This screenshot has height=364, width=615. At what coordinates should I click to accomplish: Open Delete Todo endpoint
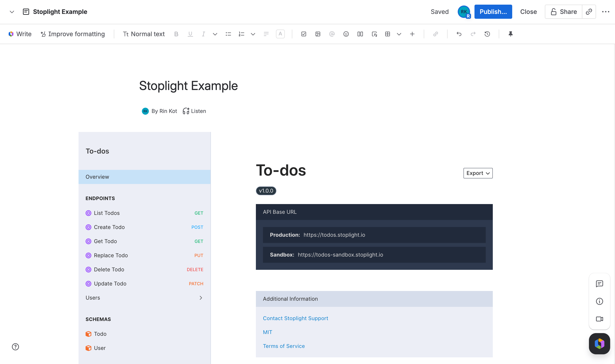click(144, 269)
